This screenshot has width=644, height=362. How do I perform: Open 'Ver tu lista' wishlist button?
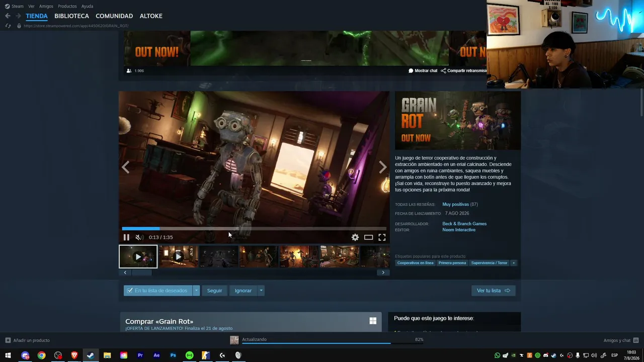point(493,291)
